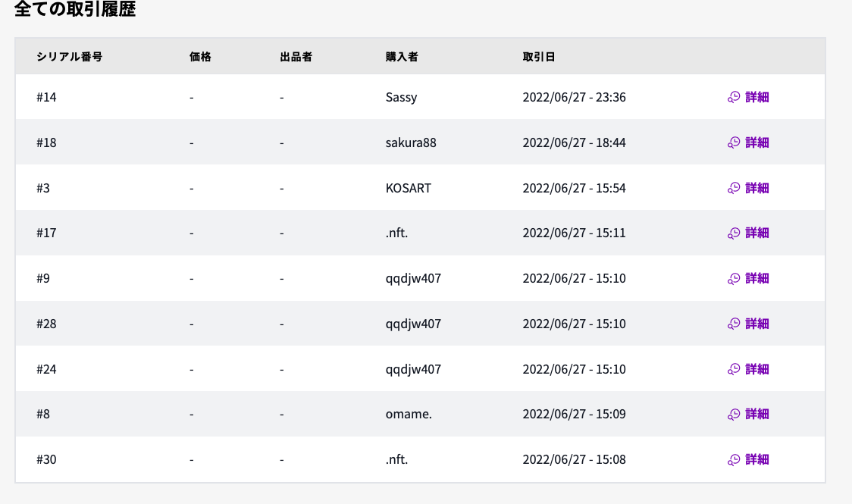Click serial number #14
Image resolution: width=852 pixels, height=504 pixels.
click(x=46, y=97)
